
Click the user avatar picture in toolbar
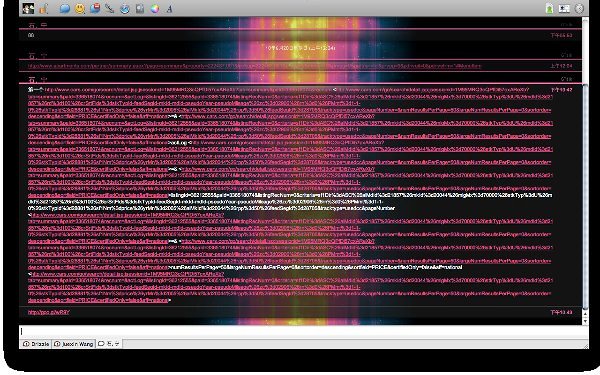28,8
